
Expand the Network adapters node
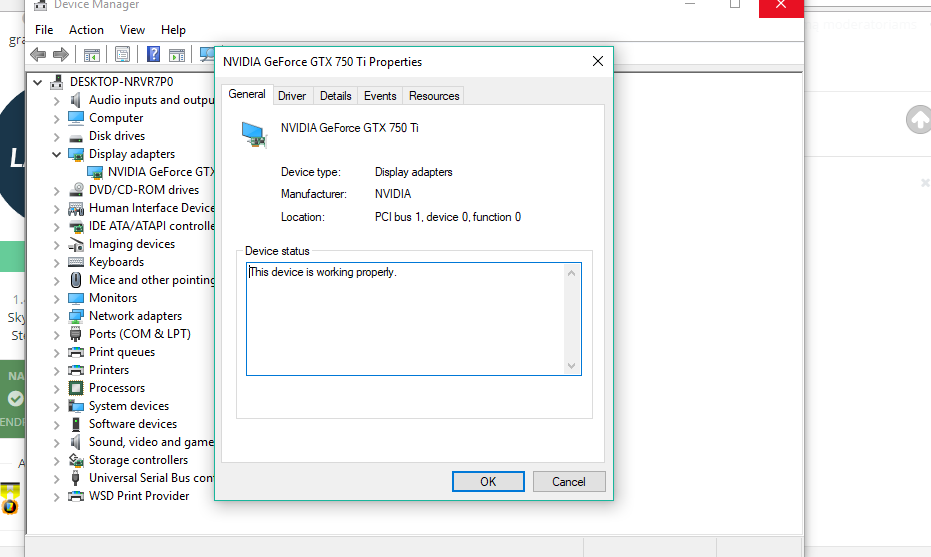pos(56,317)
